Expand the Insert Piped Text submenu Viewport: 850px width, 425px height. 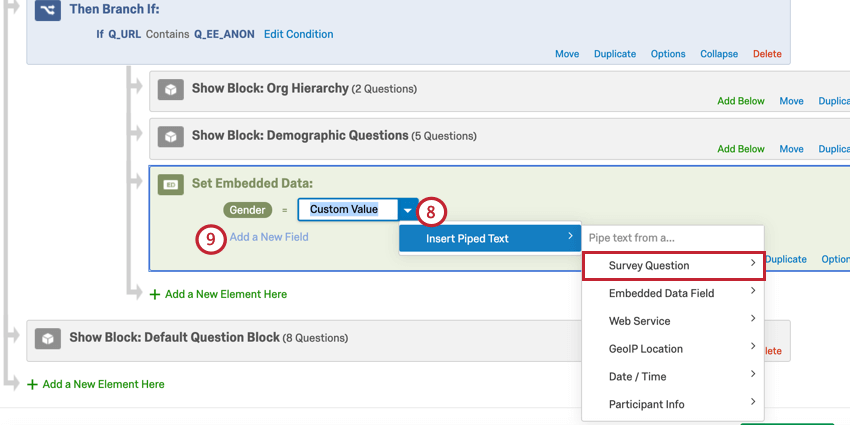(490, 238)
